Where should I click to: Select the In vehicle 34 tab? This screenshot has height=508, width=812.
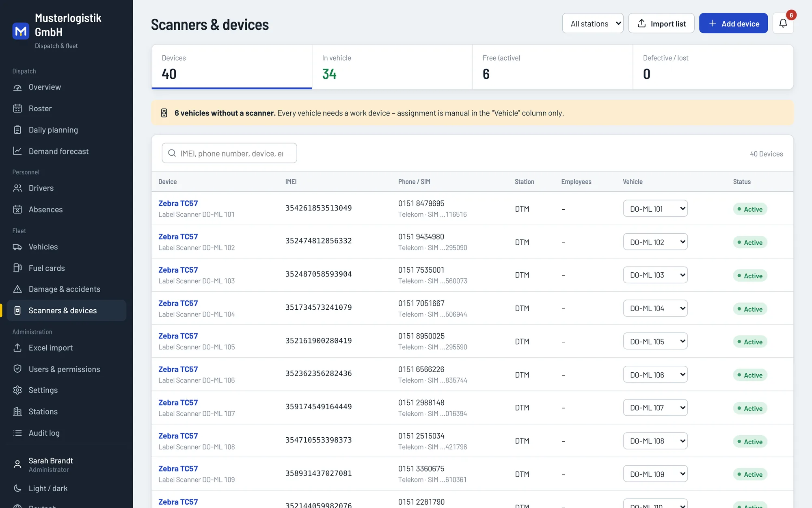pyautogui.click(x=392, y=67)
